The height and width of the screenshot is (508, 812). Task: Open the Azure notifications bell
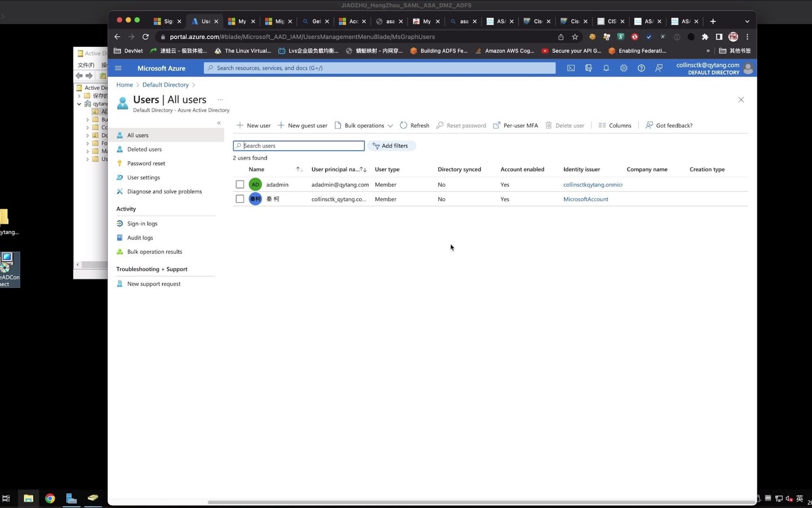[606, 68]
